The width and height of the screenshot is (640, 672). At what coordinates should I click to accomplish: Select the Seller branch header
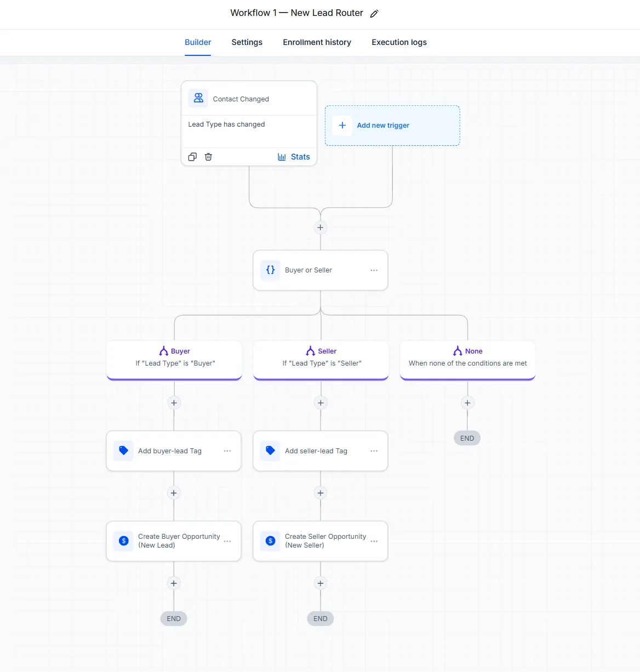point(321,360)
